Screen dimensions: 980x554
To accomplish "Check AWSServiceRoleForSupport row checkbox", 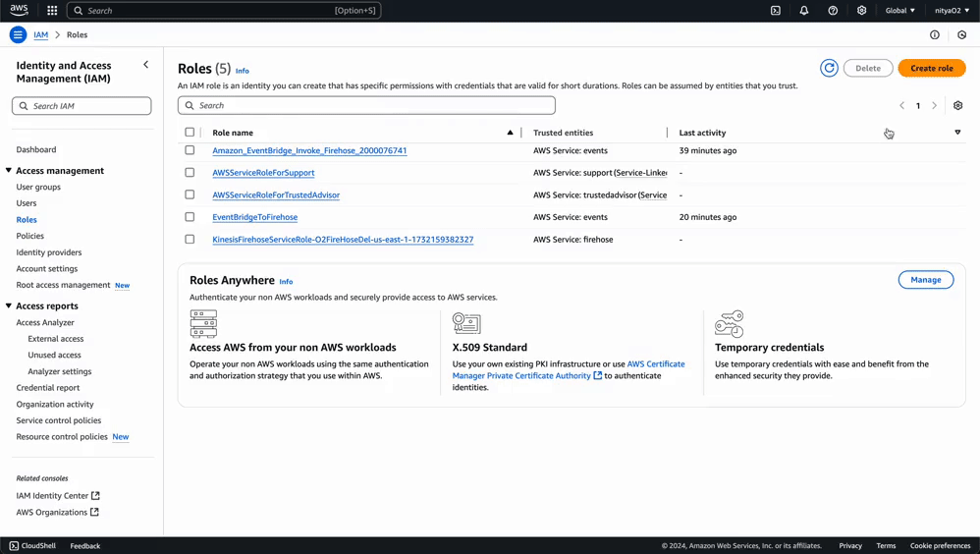I will coord(190,172).
